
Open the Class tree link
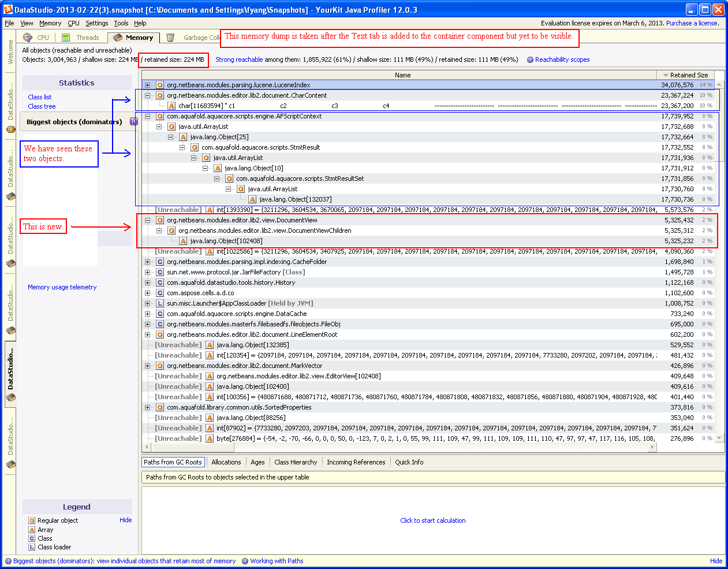click(x=42, y=106)
